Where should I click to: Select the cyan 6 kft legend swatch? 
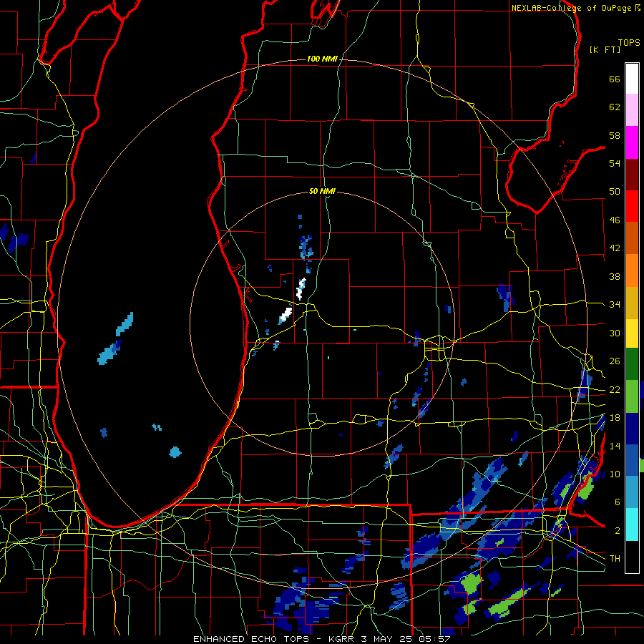tap(632, 525)
